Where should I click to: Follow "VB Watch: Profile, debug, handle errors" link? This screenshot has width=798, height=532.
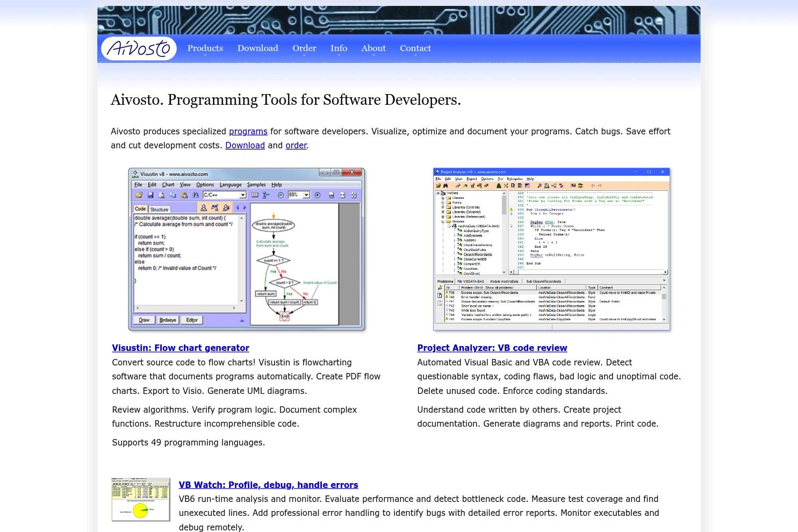pos(268,485)
